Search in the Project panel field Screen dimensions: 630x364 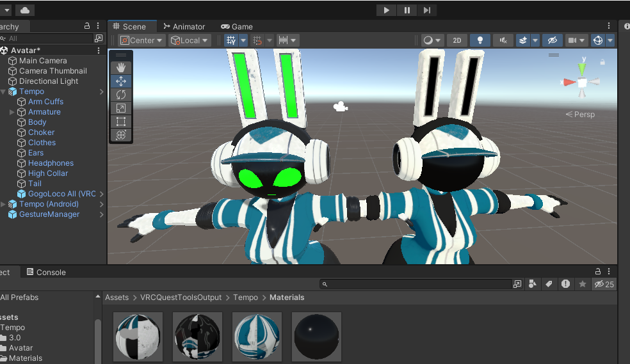pos(416,284)
